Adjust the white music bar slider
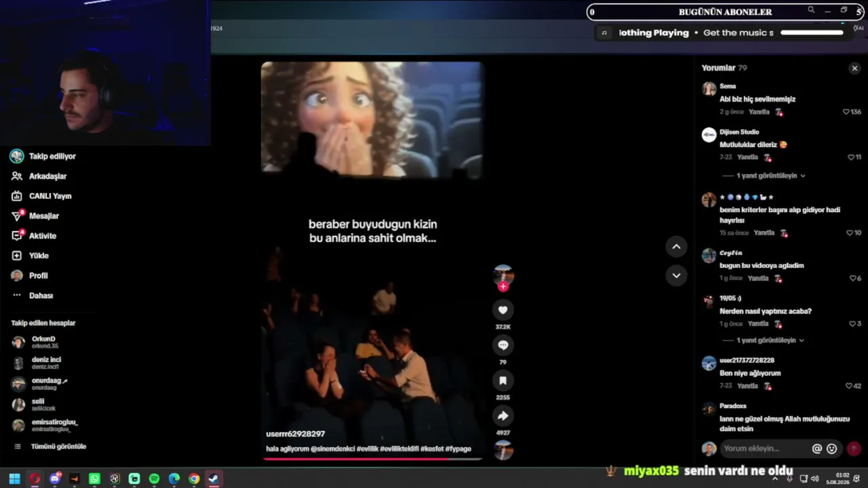 (812, 33)
